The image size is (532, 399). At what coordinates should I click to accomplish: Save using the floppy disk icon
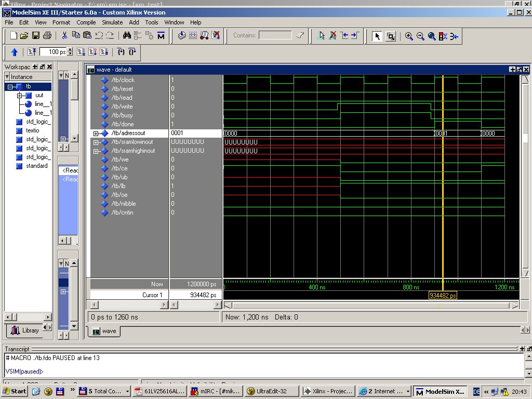pyautogui.click(x=36, y=36)
